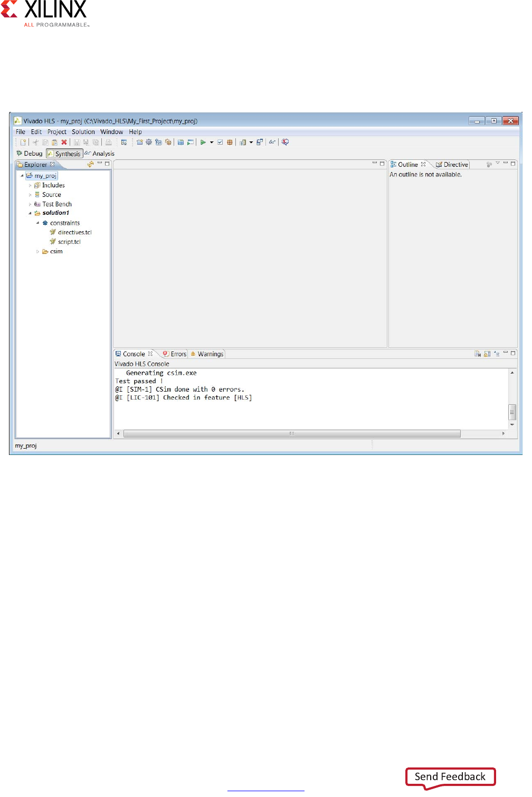Switch to the Analysis perspective
532x797 pixels.
point(100,154)
